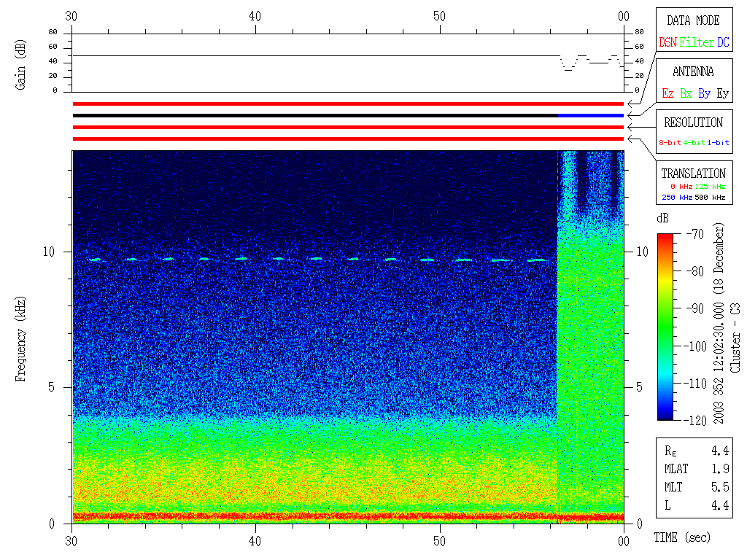Click the blue 1-bit resolution label
The image size is (747, 560).
(x=718, y=143)
